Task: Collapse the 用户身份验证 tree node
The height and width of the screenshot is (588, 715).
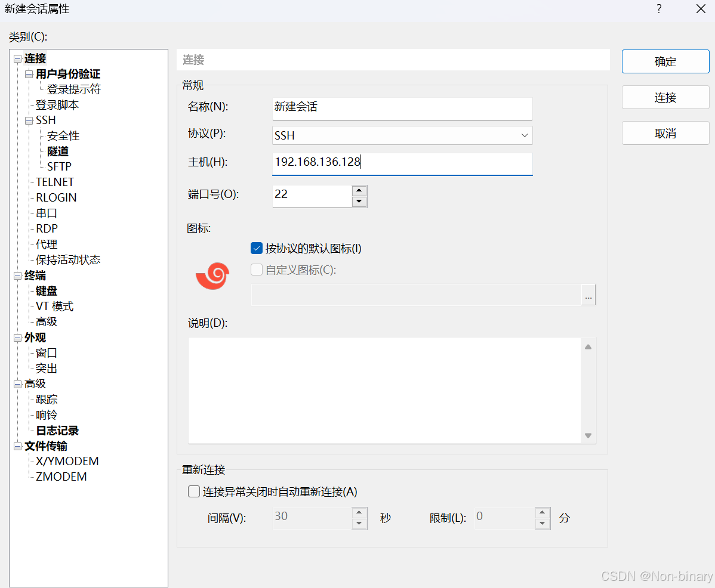Action: coord(29,74)
